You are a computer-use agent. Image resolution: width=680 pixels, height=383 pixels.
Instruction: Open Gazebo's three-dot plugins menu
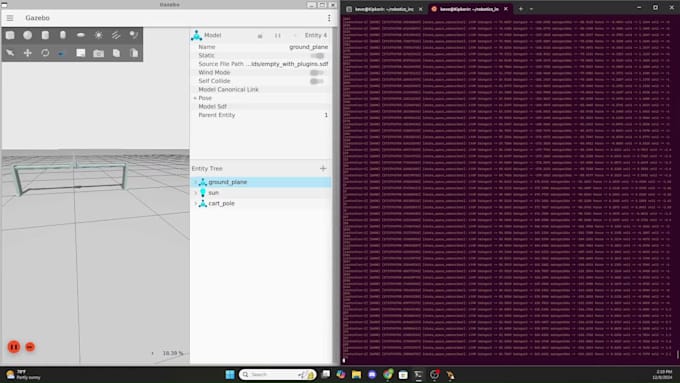click(329, 18)
